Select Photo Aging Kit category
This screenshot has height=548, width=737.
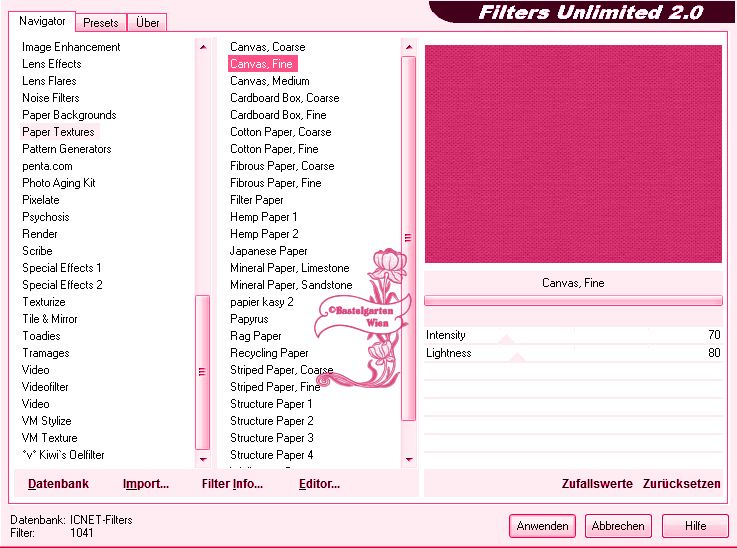tap(59, 183)
